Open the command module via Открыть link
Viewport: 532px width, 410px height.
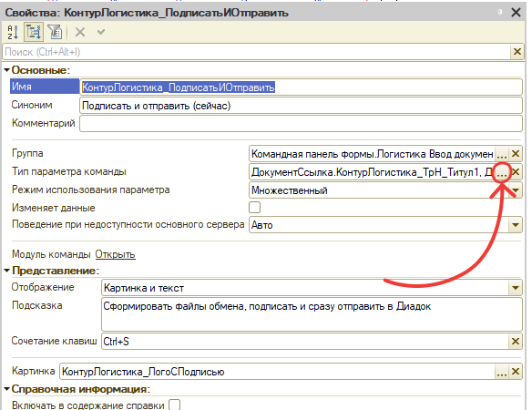[115, 254]
